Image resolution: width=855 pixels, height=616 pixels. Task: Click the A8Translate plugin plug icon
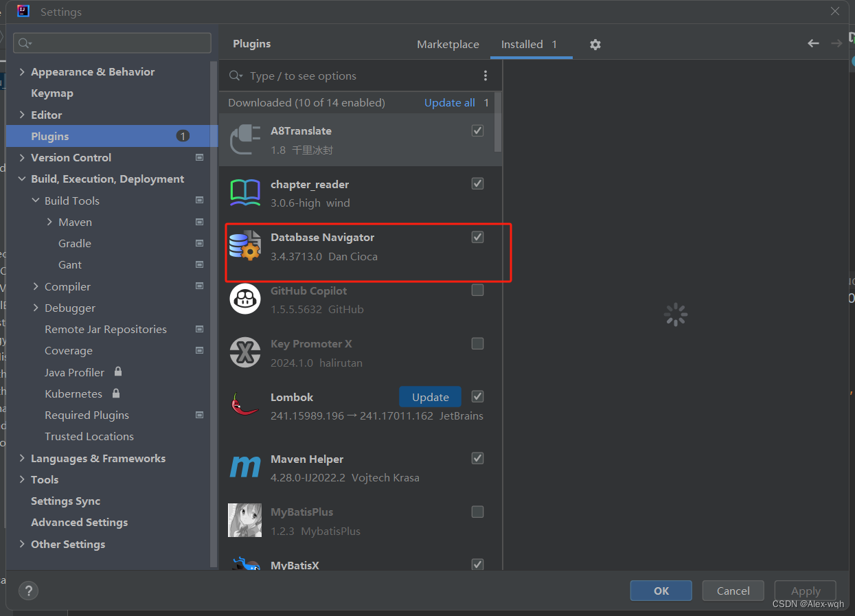point(245,140)
